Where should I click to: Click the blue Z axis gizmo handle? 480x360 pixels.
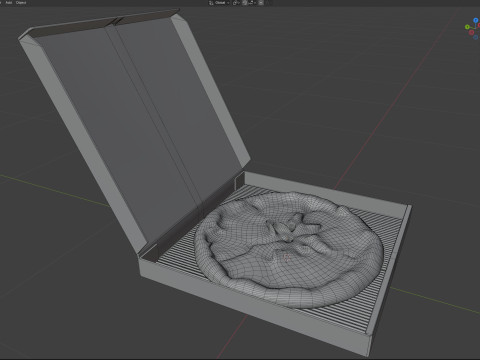[476, 20]
